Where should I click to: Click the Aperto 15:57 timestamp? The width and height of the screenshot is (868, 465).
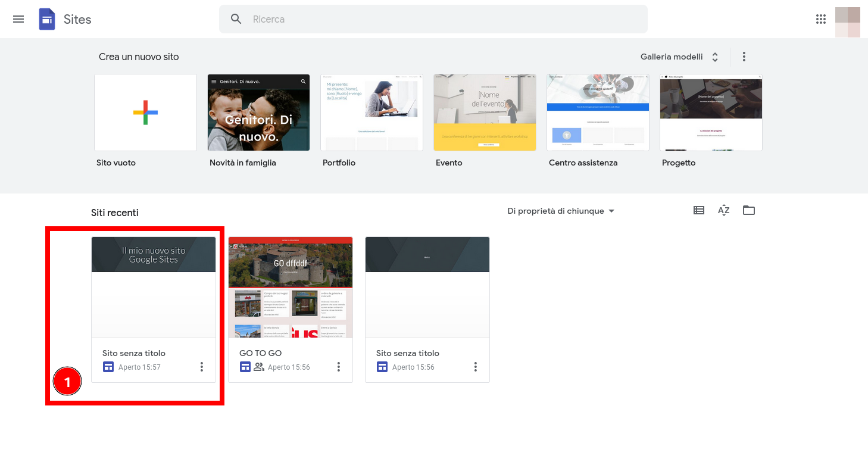[x=139, y=367]
